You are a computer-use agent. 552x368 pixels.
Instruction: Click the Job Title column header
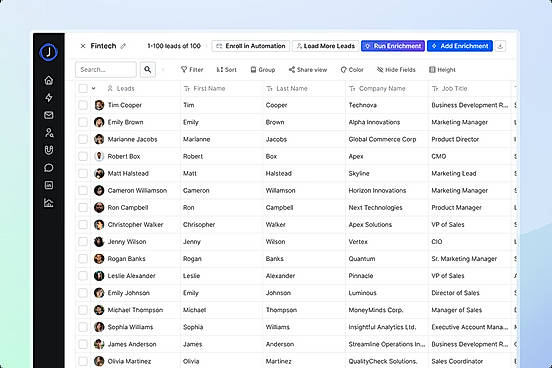450,88
